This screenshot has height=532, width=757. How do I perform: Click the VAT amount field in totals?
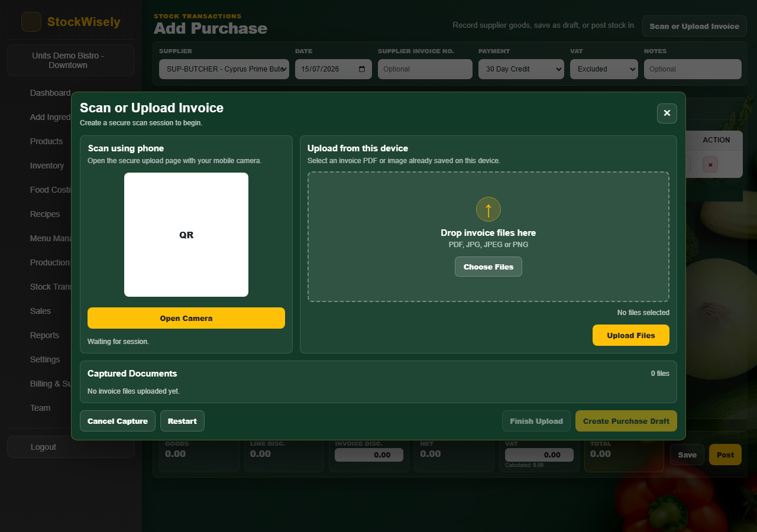(539, 455)
